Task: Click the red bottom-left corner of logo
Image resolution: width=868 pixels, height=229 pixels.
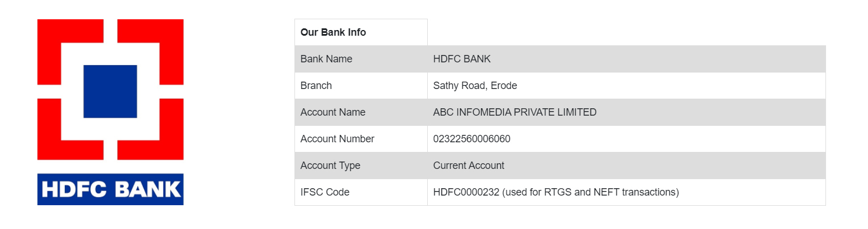Action: [70, 129]
